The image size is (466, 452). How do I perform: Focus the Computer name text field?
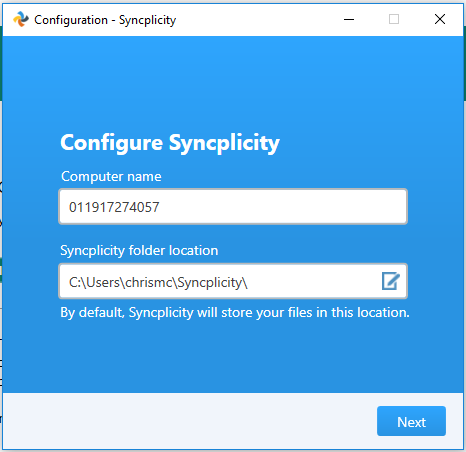click(x=233, y=206)
